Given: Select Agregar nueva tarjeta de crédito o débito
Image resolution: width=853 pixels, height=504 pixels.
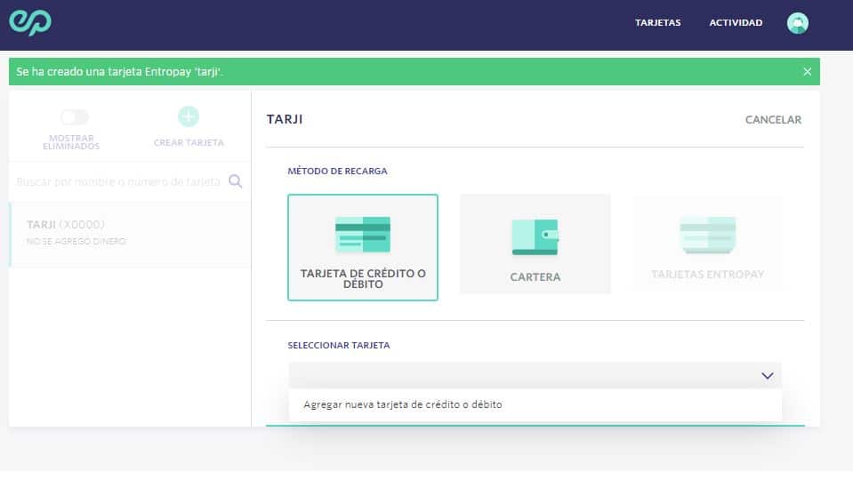Looking at the screenshot, I should [x=535, y=404].
